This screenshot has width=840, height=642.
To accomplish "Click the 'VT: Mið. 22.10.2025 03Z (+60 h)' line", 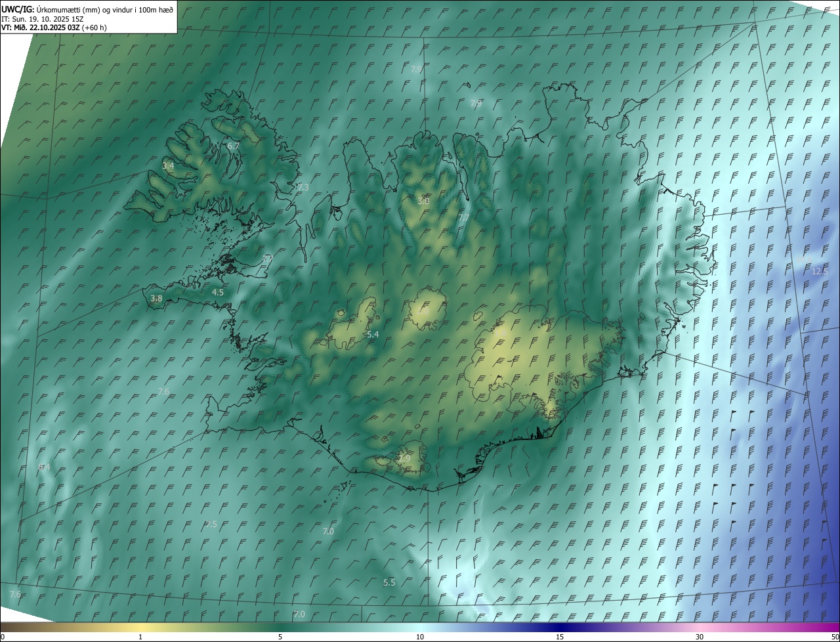I will point(54,28).
